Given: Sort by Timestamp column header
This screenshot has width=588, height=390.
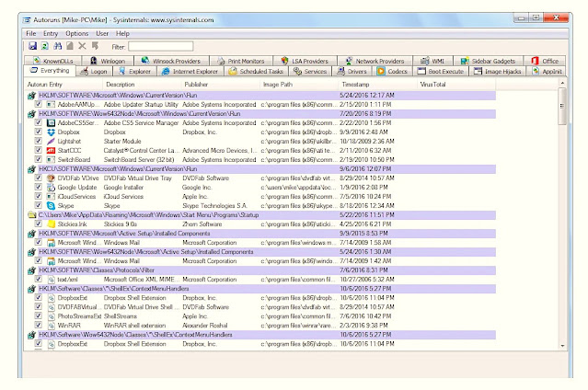Looking at the screenshot, I should click(376, 85).
